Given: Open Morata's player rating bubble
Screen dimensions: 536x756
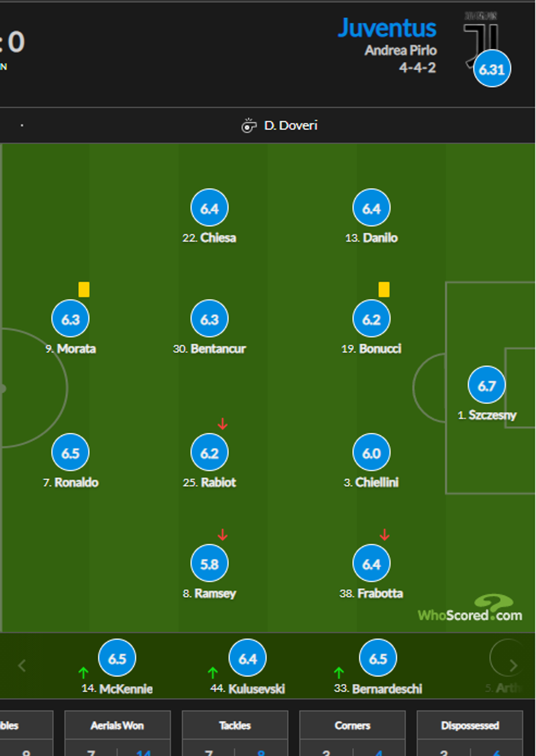Looking at the screenshot, I should [71, 319].
